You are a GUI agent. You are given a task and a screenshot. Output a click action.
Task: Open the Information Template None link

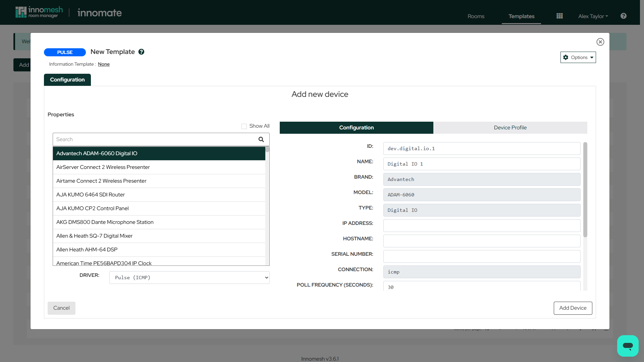pos(104,64)
